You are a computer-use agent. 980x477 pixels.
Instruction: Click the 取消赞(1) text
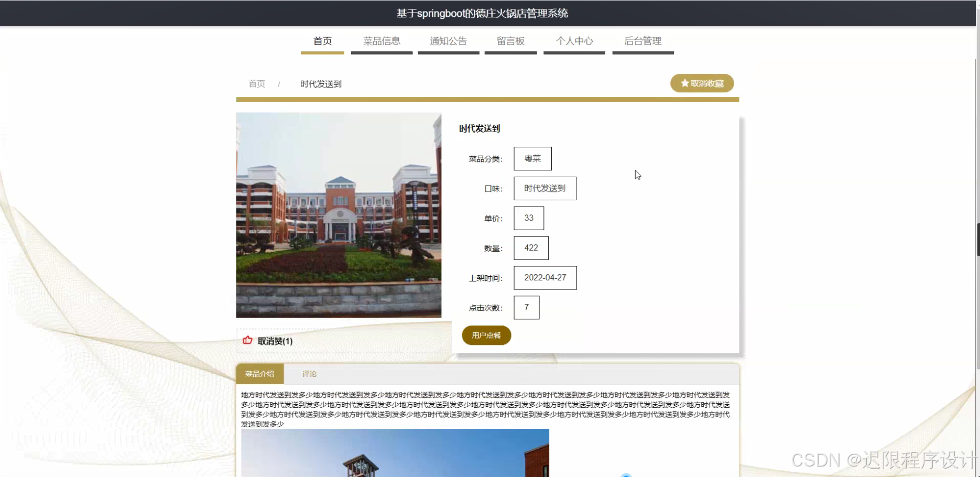tap(275, 341)
